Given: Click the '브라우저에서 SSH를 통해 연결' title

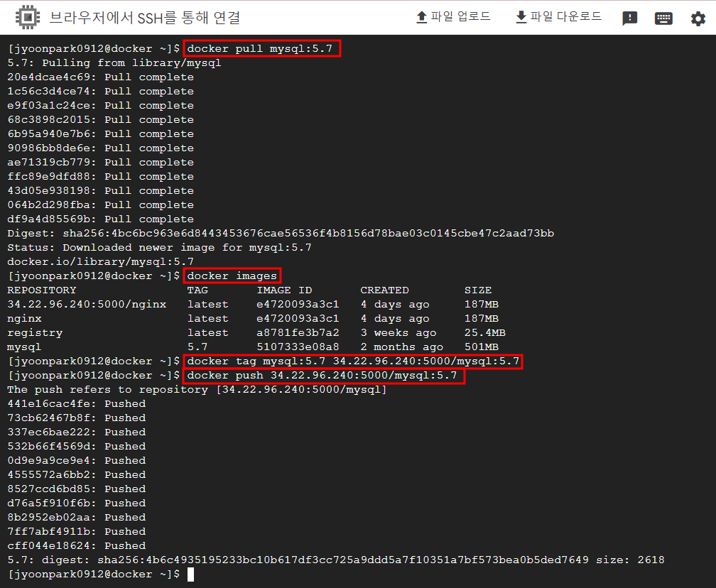Looking at the screenshot, I should (145, 18).
